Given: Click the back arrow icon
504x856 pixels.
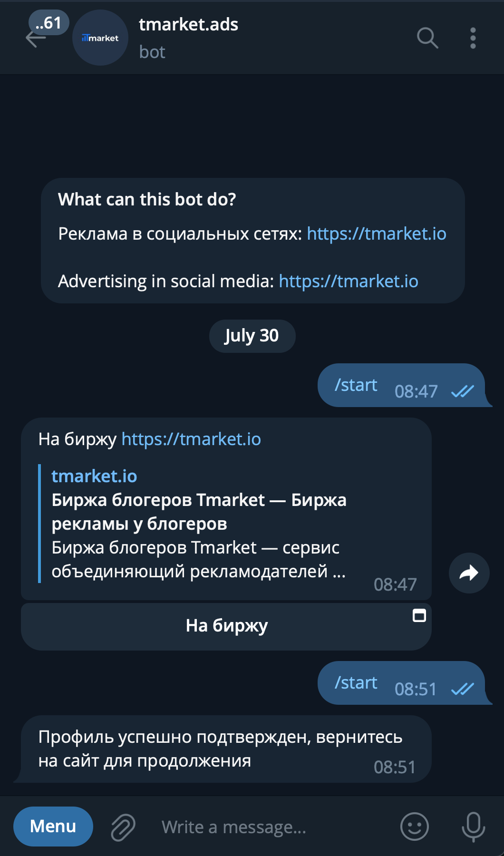Looking at the screenshot, I should (x=36, y=39).
